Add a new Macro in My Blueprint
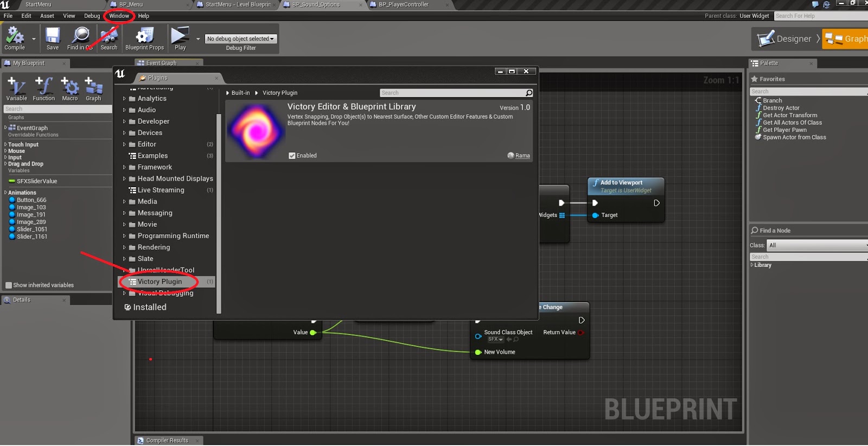Screen dimensions: 868x446 point(70,89)
